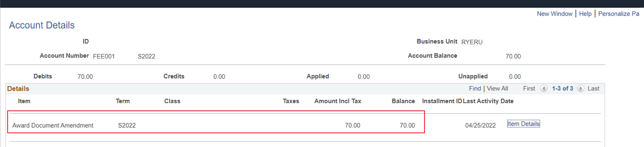Click the Personalize Page link
Screen dimensions: 644x147
pos(618,14)
